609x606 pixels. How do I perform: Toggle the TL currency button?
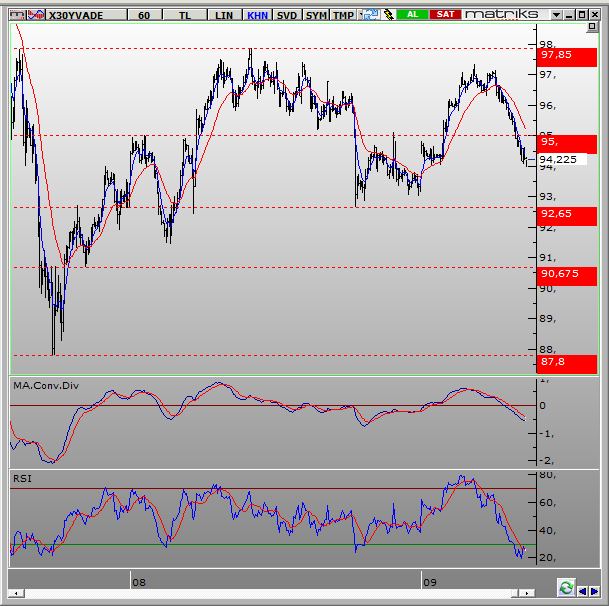[x=185, y=15]
